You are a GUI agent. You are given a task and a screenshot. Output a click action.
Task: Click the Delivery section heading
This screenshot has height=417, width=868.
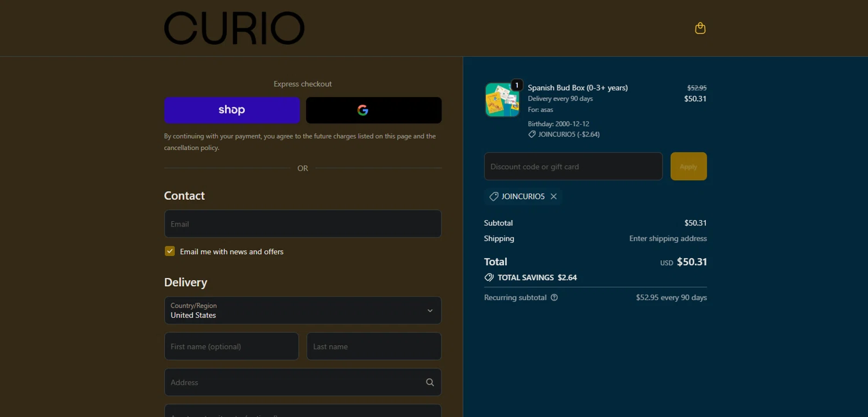click(x=186, y=283)
